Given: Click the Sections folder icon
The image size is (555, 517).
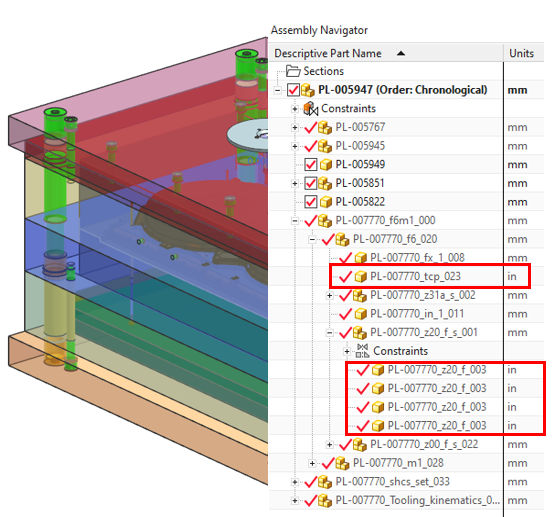Looking at the screenshot, I should click(293, 71).
